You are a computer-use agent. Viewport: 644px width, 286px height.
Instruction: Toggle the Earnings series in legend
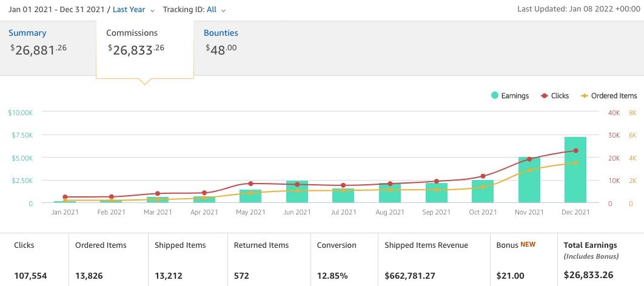[x=510, y=96]
